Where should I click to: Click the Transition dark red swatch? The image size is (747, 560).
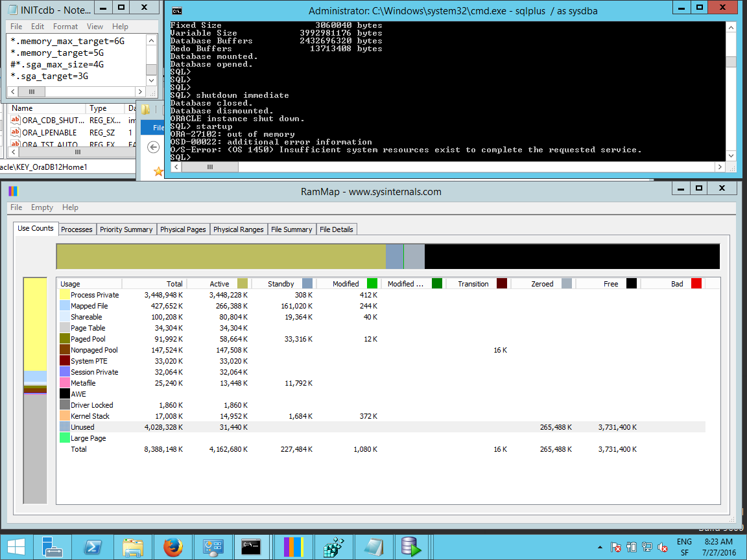tap(502, 283)
